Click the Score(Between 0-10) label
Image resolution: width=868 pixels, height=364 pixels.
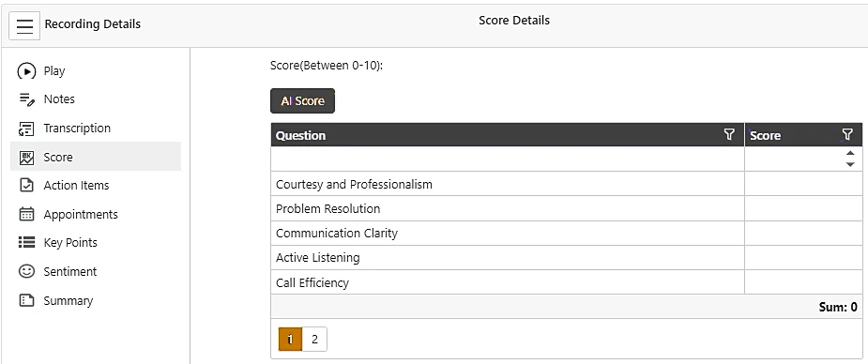tap(326, 66)
